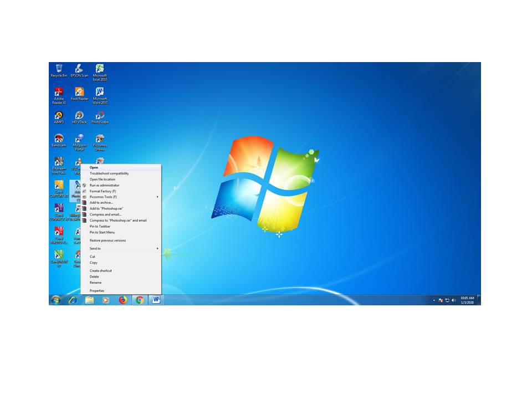Select the EPSON Scan desktop shortcut
This screenshot has height=399, width=532.
pos(79,70)
